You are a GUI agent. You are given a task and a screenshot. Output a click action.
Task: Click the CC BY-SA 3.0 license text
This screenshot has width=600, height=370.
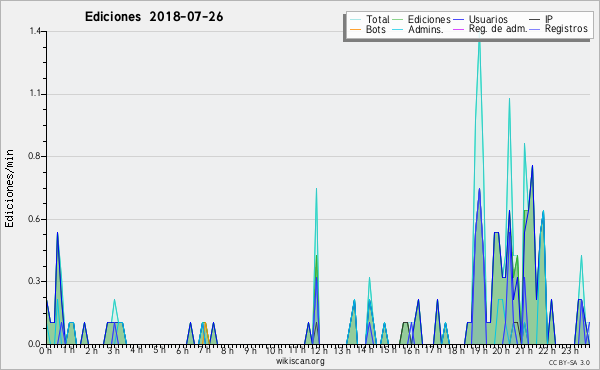(x=569, y=363)
